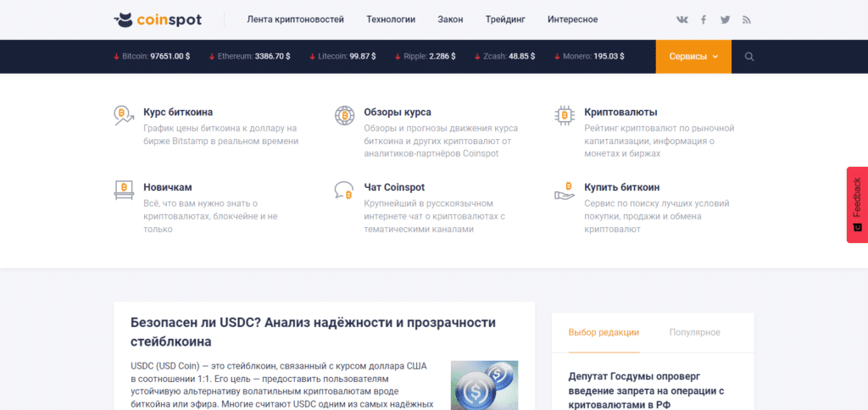
Task: Open the Новичкам service link
Action: click(168, 187)
